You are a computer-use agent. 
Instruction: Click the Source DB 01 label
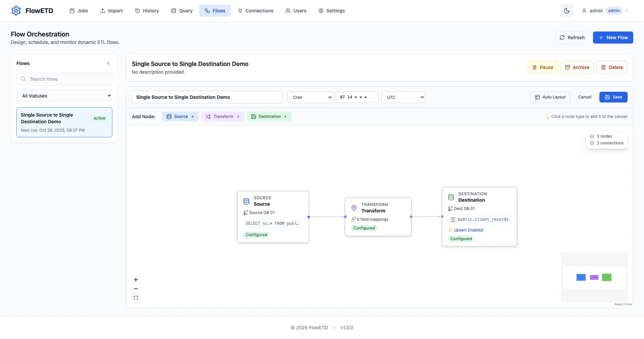point(262,213)
